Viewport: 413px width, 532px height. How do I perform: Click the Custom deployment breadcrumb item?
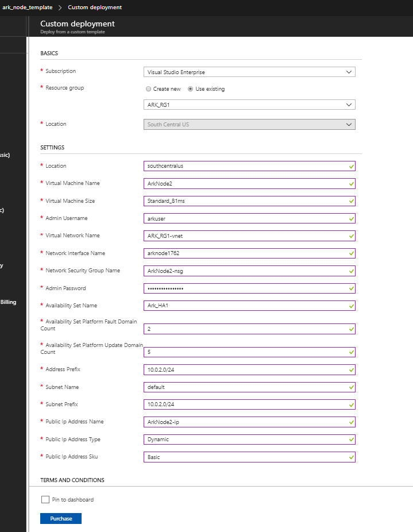pyautogui.click(x=95, y=7)
